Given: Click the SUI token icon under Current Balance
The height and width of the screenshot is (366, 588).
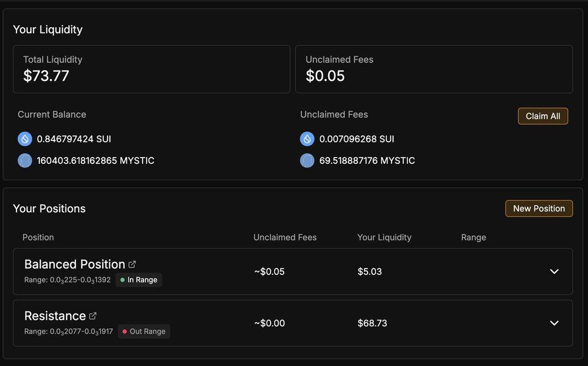Looking at the screenshot, I should pyautogui.click(x=24, y=139).
